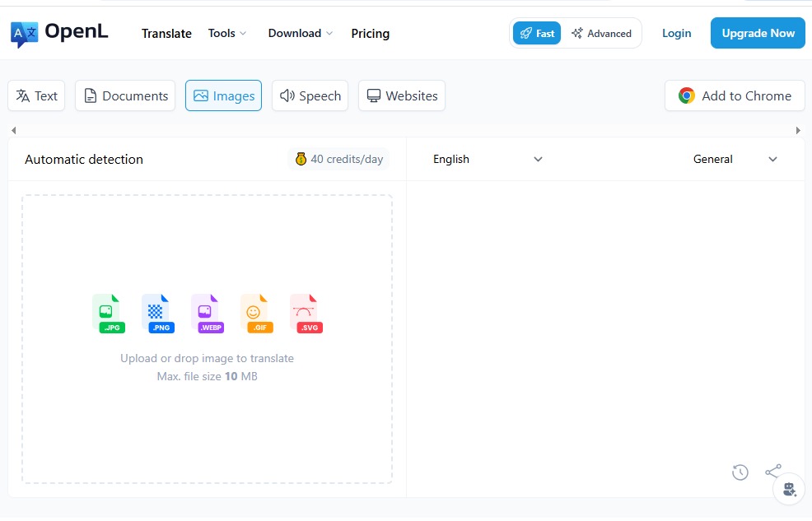812x521 pixels.
Task: Open the chatbot assistant icon
Action: pyautogui.click(x=789, y=490)
